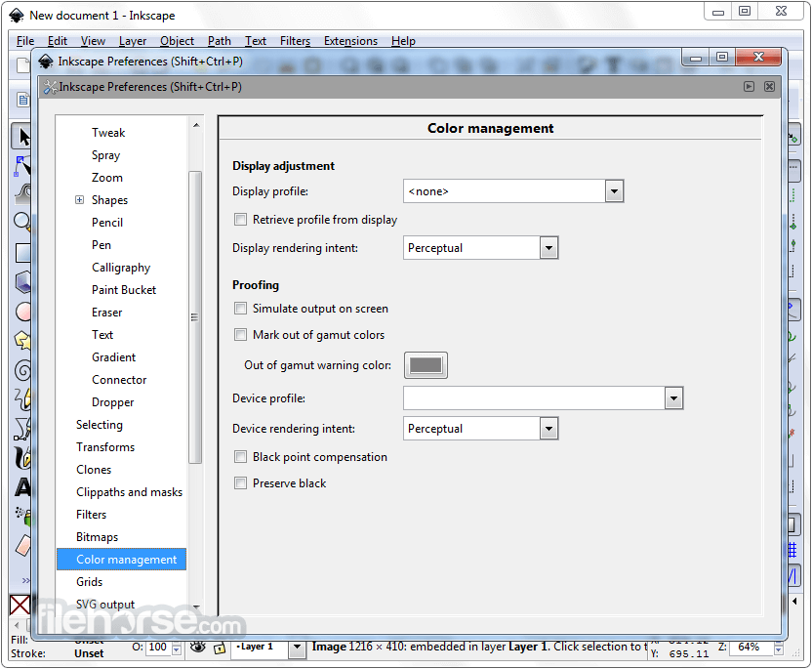This screenshot has width=812, height=669.
Task: Enable Preserve black checkbox
Action: pyautogui.click(x=240, y=483)
